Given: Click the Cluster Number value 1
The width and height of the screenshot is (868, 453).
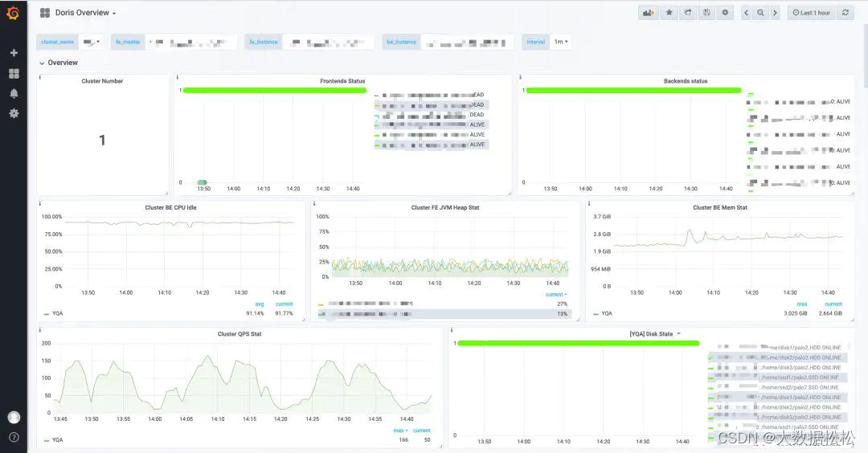Looking at the screenshot, I should pyautogui.click(x=102, y=141).
